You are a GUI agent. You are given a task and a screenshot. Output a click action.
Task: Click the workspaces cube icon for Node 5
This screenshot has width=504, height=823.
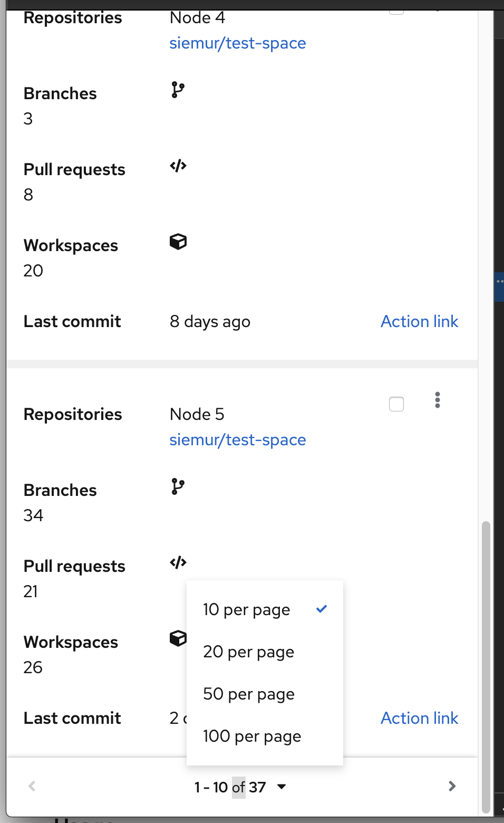(178, 638)
